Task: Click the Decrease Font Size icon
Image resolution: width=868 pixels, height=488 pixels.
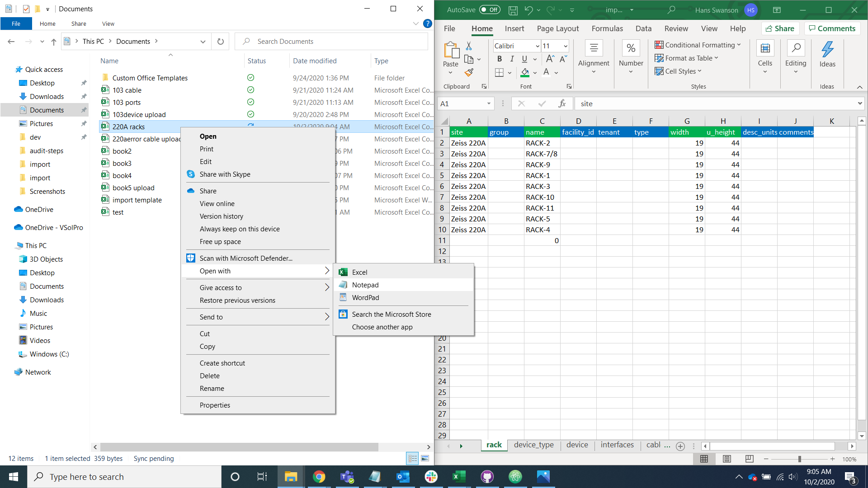Action: point(563,59)
